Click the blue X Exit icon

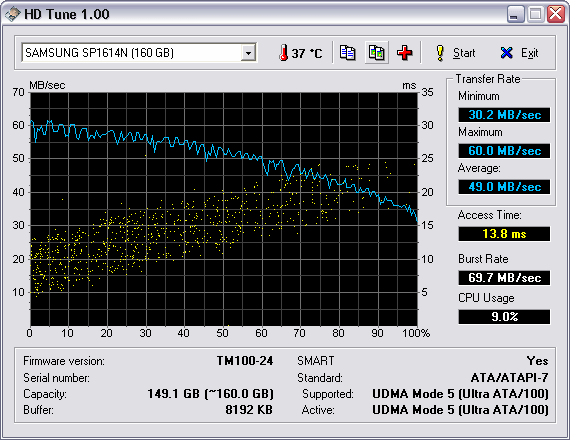pyautogui.click(x=506, y=53)
